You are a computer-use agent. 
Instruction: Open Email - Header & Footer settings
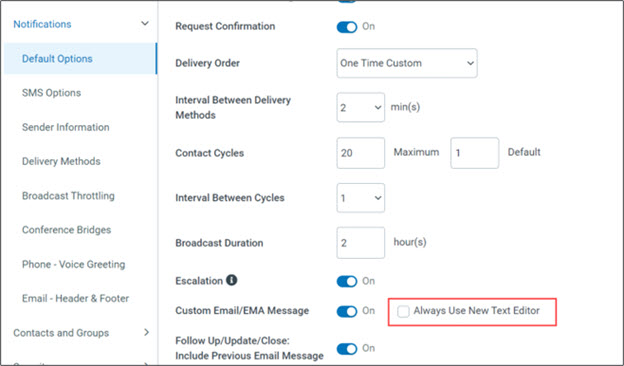(x=76, y=298)
